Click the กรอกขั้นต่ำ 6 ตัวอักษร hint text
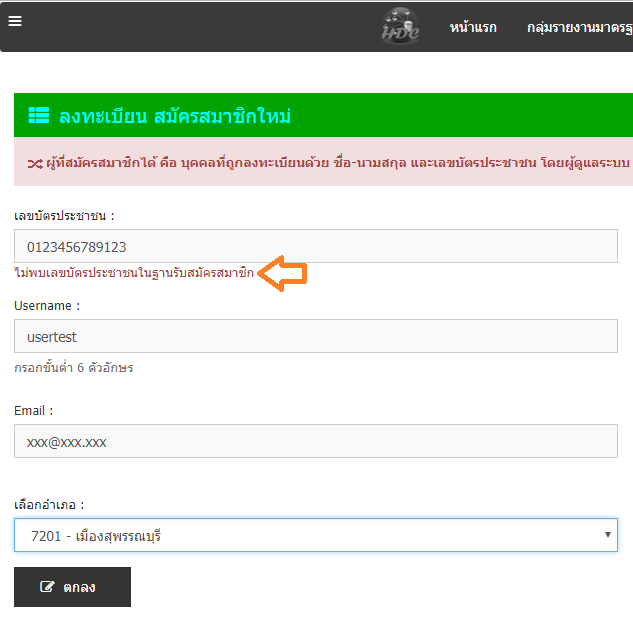 pos(74,368)
